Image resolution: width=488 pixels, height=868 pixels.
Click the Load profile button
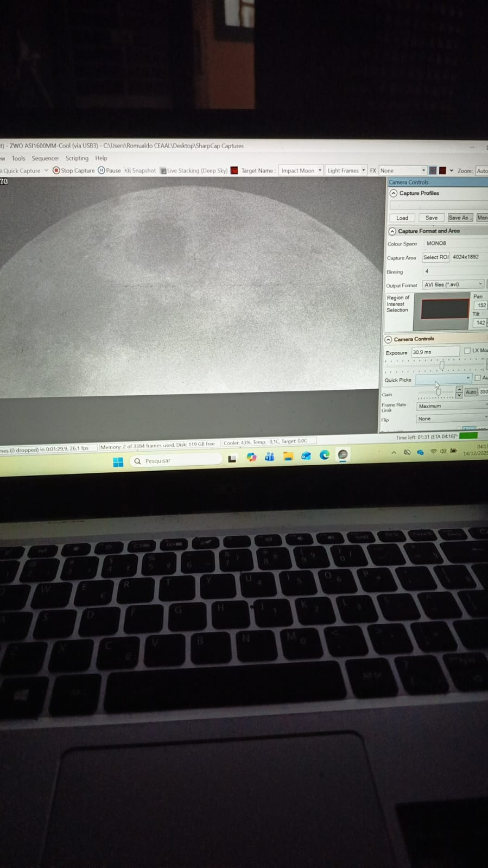(402, 218)
